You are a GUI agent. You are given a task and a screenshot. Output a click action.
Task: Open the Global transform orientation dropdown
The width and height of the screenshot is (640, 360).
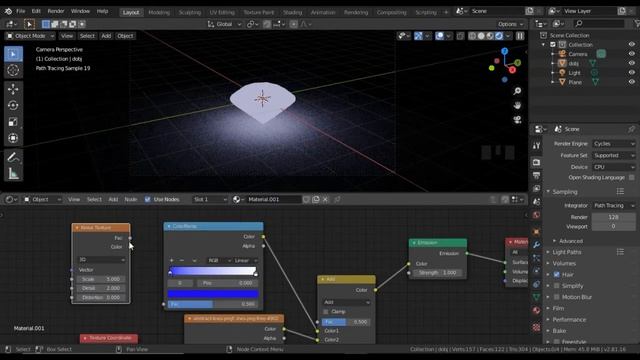[x=224, y=24]
